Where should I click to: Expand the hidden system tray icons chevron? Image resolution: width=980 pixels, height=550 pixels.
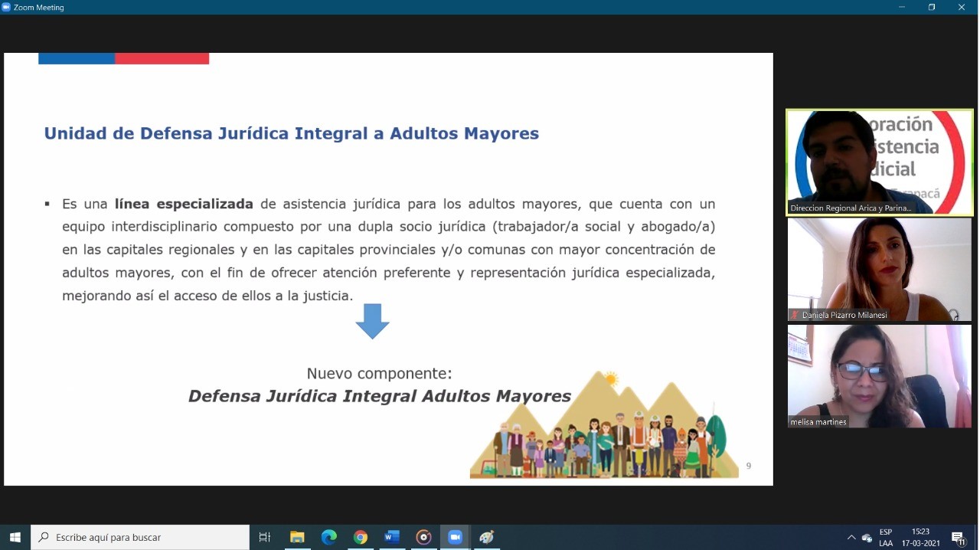click(851, 537)
